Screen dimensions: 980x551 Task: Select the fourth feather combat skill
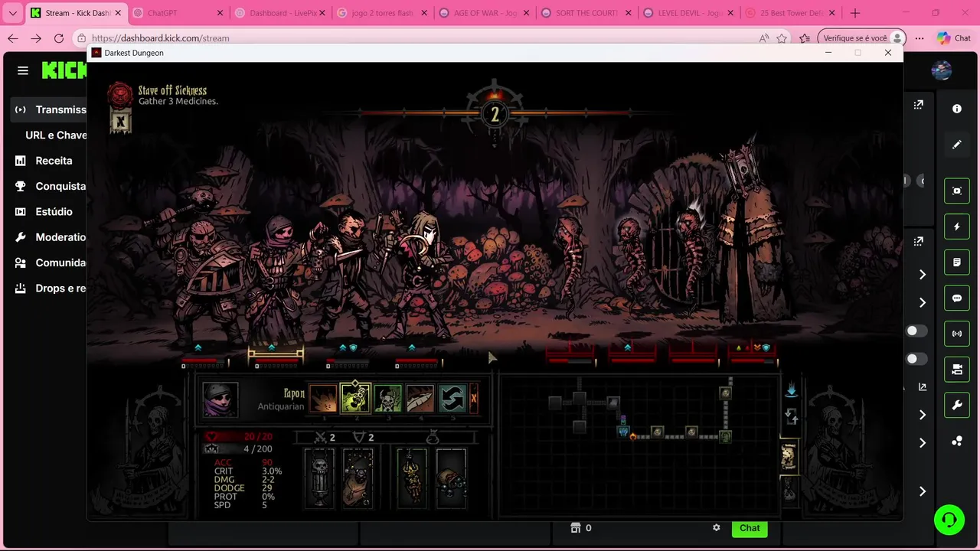coord(420,399)
